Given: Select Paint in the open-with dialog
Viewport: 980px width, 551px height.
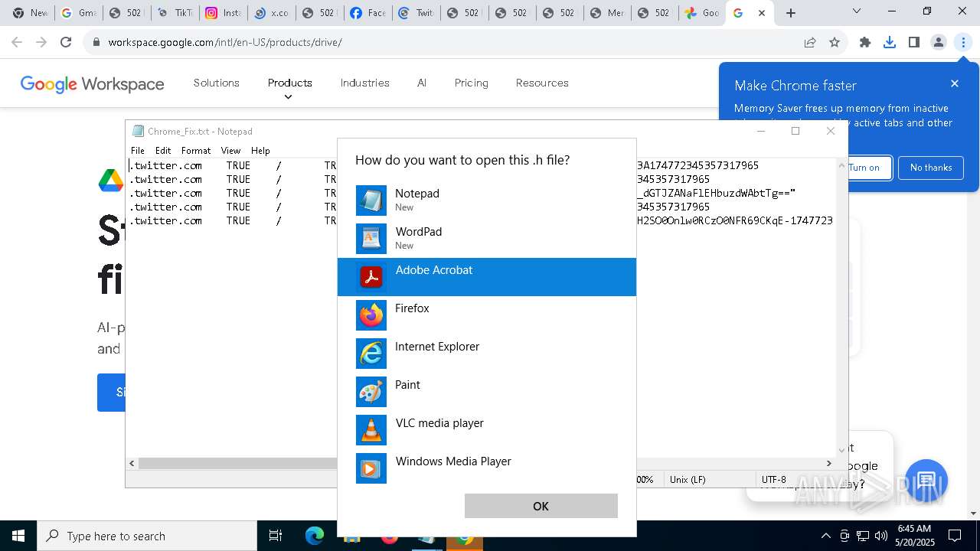Looking at the screenshot, I should pyautogui.click(x=487, y=392).
